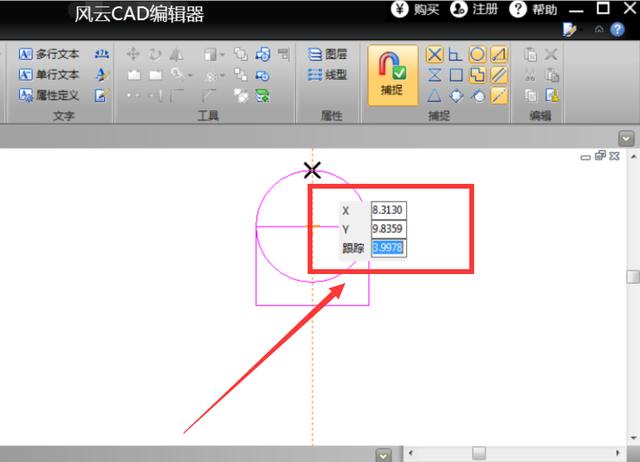Toggle the circle center snap mode
Viewport: 640px width, 462px height.
click(477, 54)
